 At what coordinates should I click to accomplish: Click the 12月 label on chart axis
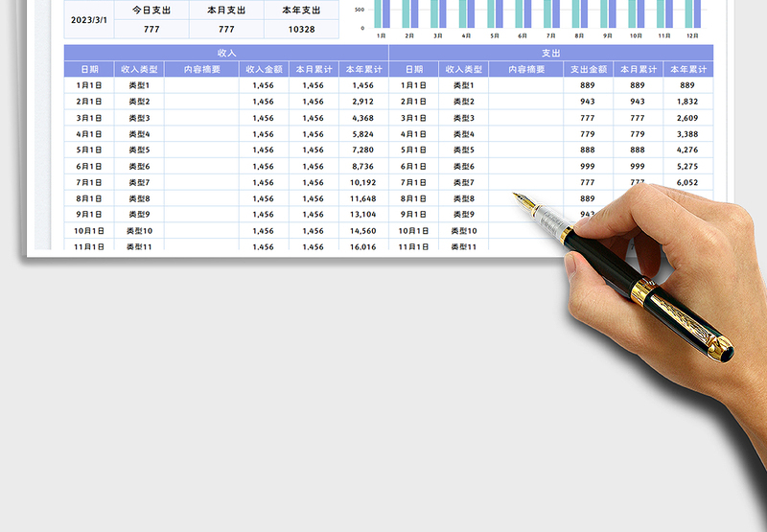(692, 35)
